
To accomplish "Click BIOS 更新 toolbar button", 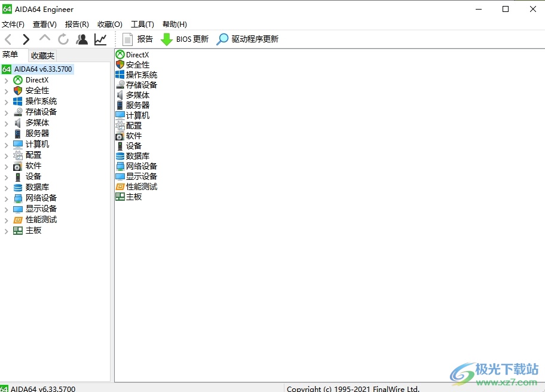I will (x=185, y=39).
